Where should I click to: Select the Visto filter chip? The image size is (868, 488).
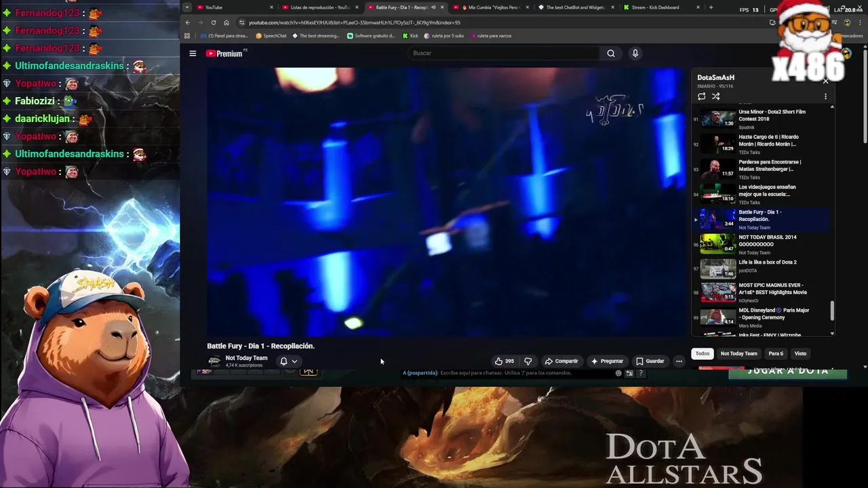801,354
